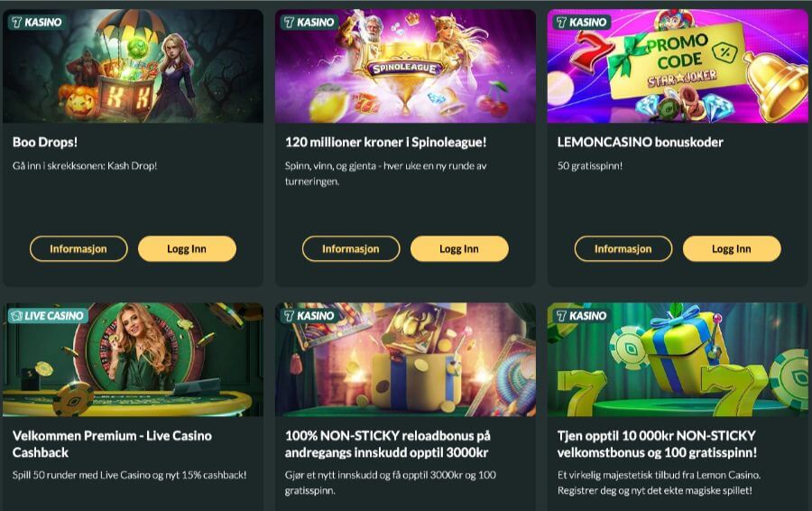Click Informasjon under LEMONCASINO bonuskoder
The width and height of the screenshot is (812, 511).
click(x=623, y=249)
